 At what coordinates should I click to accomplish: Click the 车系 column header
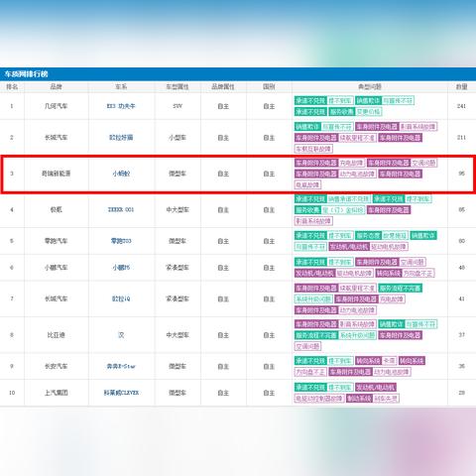[121, 86]
